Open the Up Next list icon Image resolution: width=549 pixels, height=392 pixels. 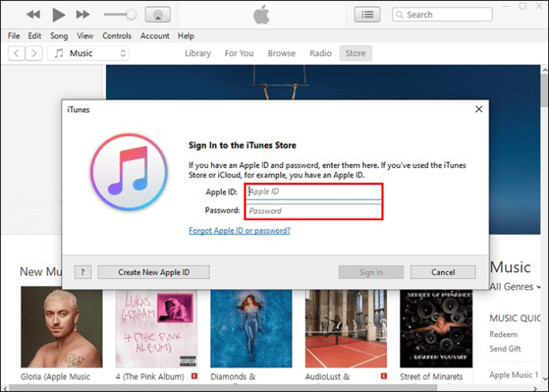[x=367, y=14]
